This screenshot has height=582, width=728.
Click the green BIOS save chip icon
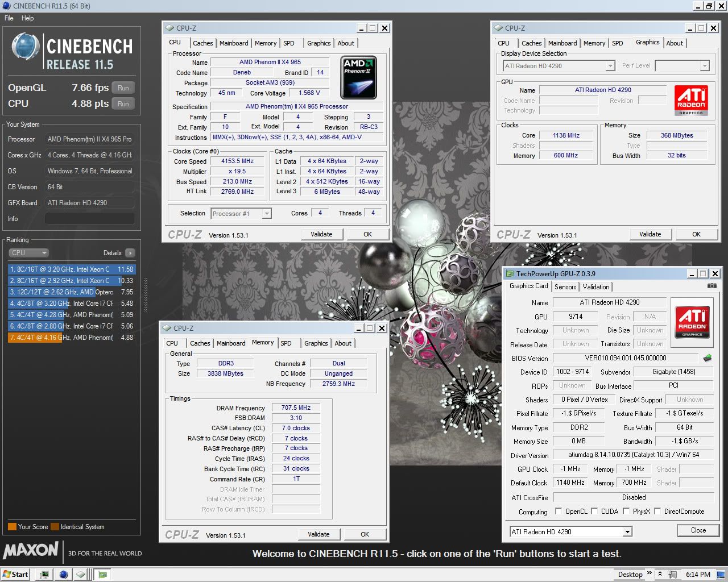pos(707,358)
